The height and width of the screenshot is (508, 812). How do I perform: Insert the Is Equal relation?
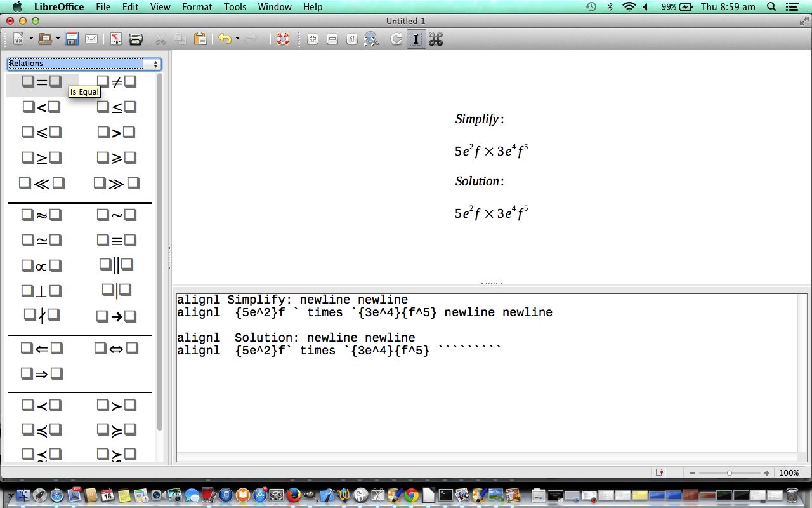click(x=42, y=82)
